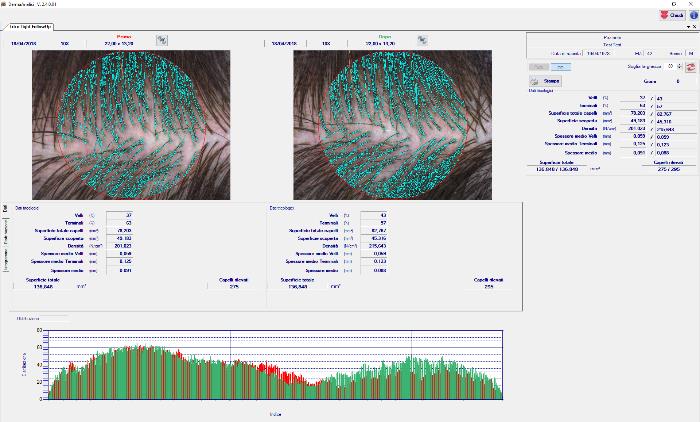The width and height of the screenshot is (700, 422).
Task: Increase the Soglia threshold with up arrow
Action: coord(678,64)
